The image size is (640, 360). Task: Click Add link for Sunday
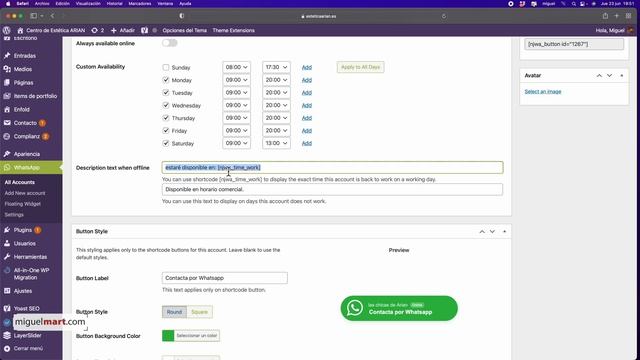307,67
